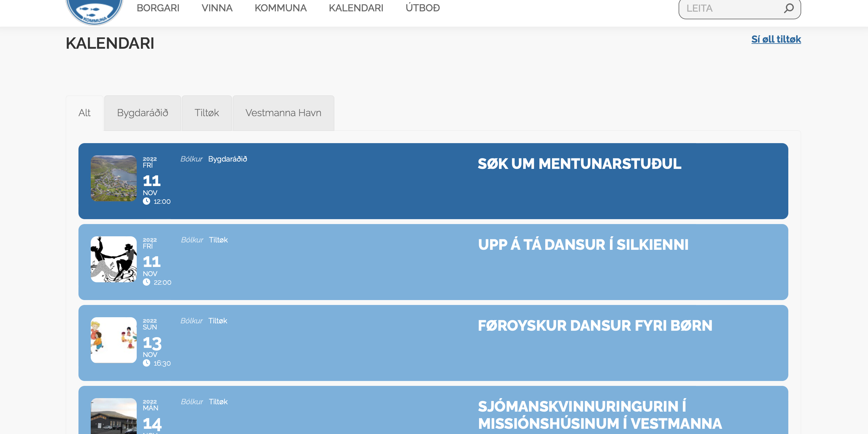Click clock icon beside 22:00 time
This screenshot has height=434, width=868.
[146, 282]
